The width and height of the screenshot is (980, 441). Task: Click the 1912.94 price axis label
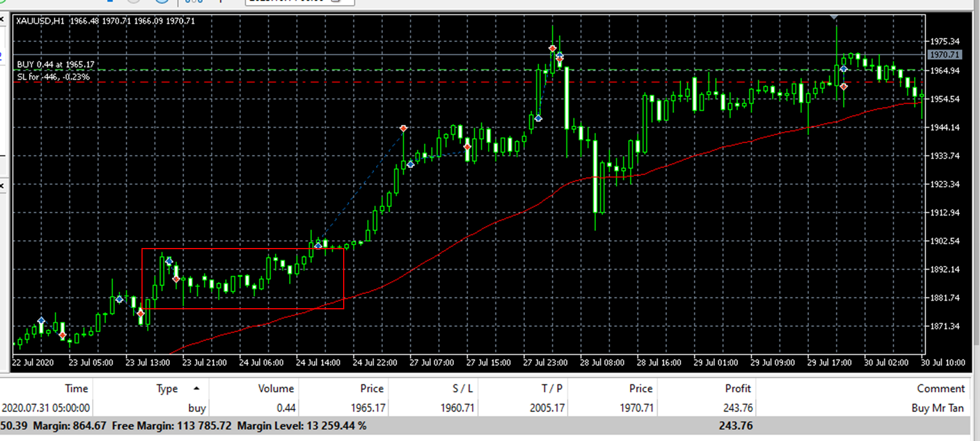coord(945,213)
